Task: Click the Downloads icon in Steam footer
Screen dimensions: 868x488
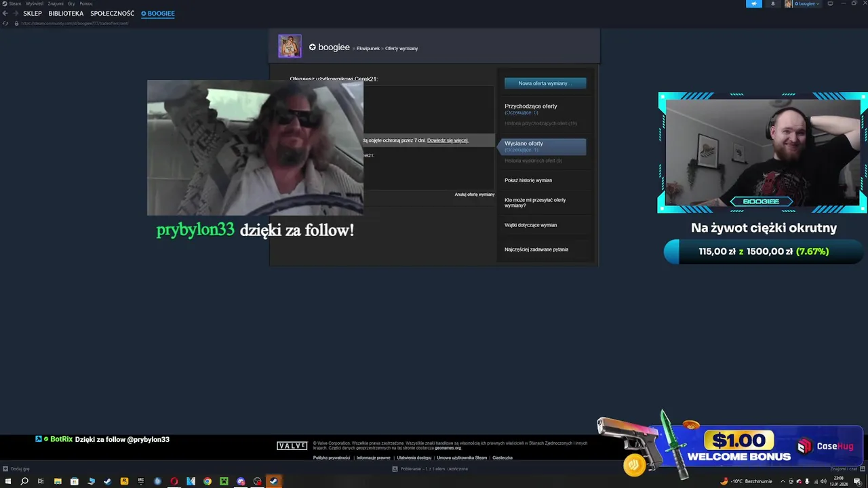Action: point(395,468)
